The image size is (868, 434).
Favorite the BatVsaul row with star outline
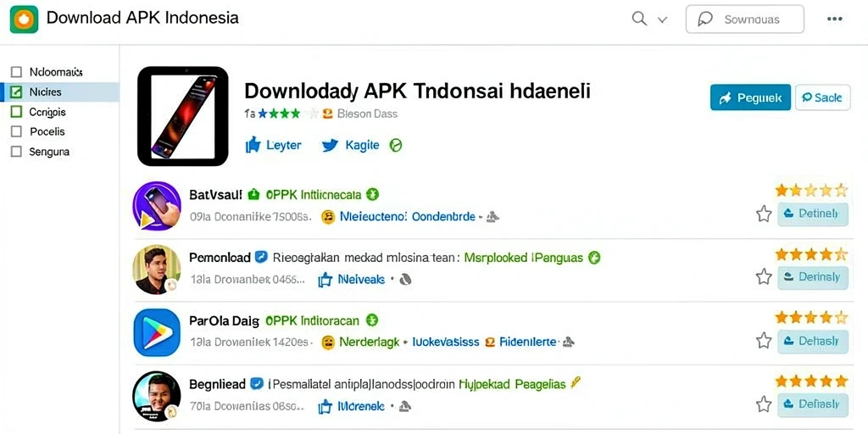(764, 214)
